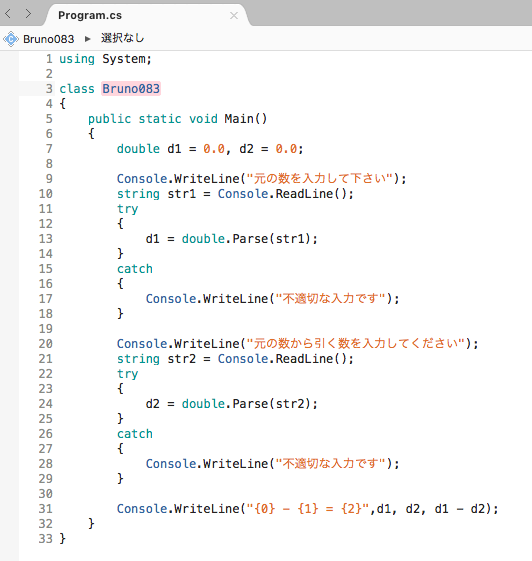This screenshot has height=561, width=532.
Task: Click line number 33 in gutter
Action: point(45,538)
